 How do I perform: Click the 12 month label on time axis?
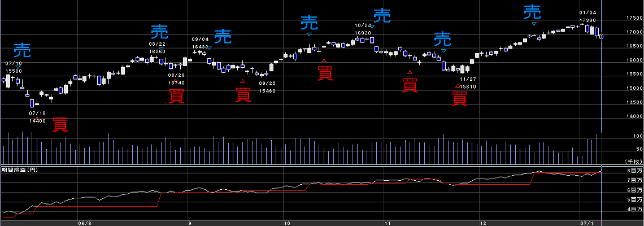(x=480, y=223)
